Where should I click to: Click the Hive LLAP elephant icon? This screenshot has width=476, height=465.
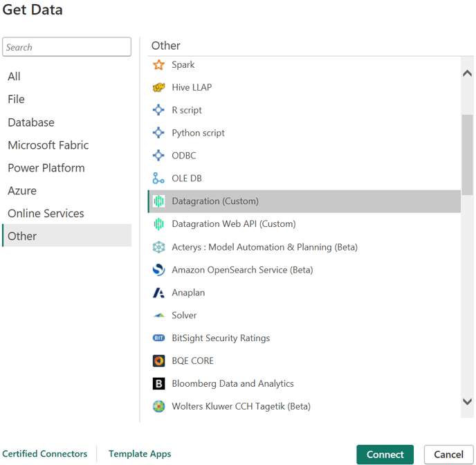(158, 87)
